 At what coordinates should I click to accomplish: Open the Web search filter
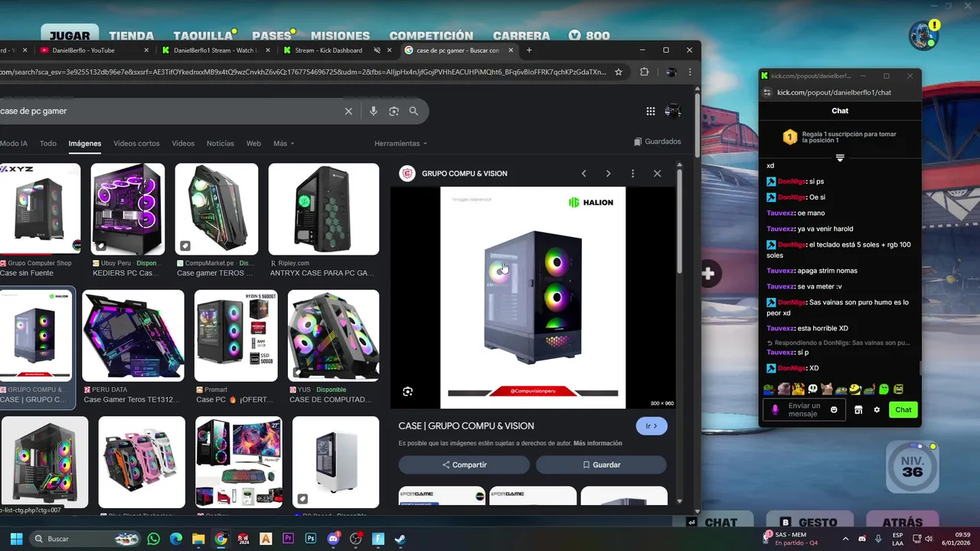click(x=253, y=143)
